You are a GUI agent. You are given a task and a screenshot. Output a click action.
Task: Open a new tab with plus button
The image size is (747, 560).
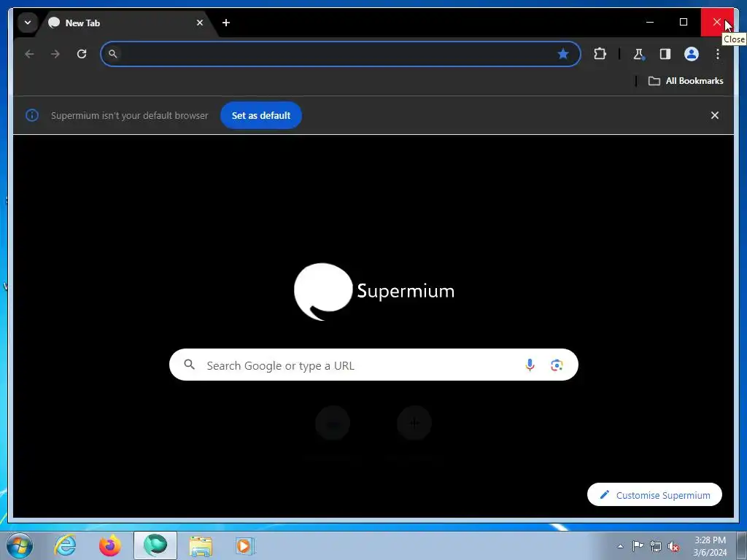coord(226,23)
